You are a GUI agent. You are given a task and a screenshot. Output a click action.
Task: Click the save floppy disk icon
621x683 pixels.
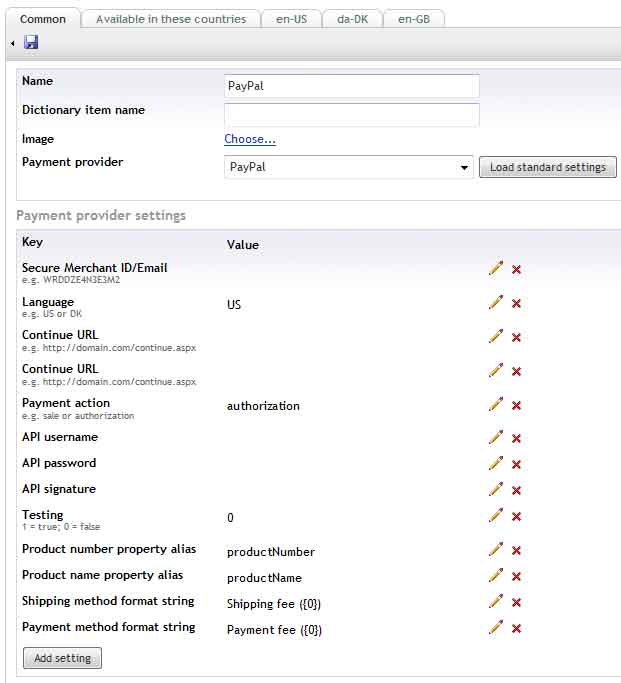(x=31, y=42)
